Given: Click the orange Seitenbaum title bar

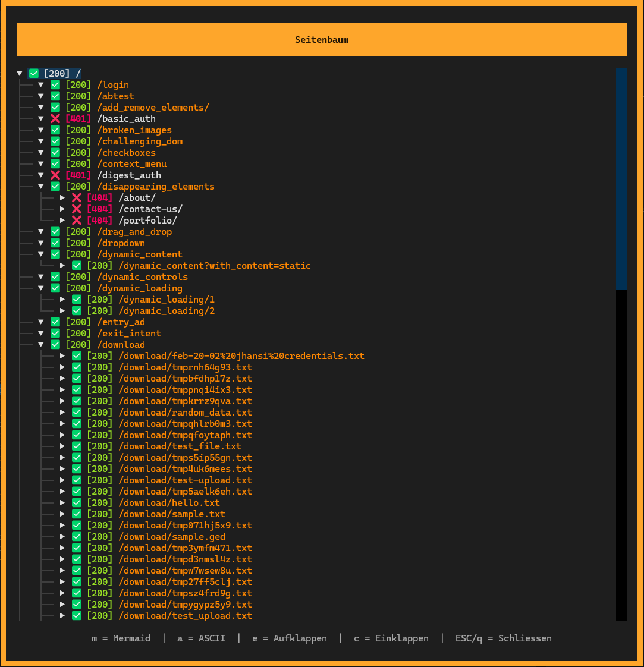Looking at the screenshot, I should click(x=322, y=39).
